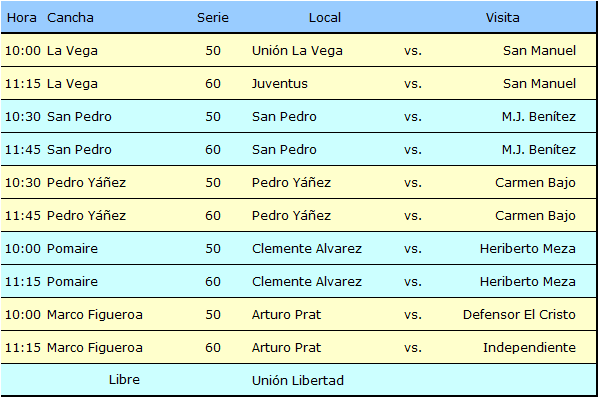The image size is (598, 397).
Task: Select Carmen Bajo in the 10:30 row
Action: (535, 182)
